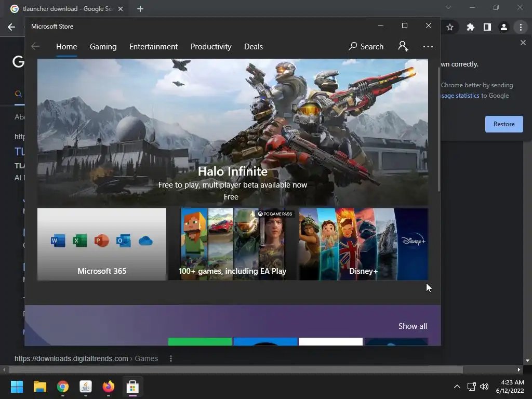The image size is (532, 399).
Task: Open options for digitaltrends search result
Action: [170, 358]
